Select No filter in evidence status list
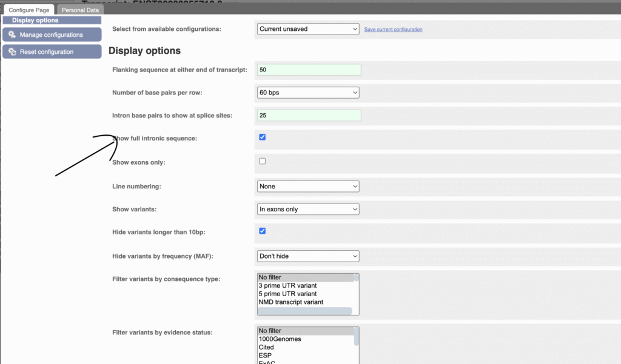This screenshot has height=364, width=621. (x=306, y=331)
